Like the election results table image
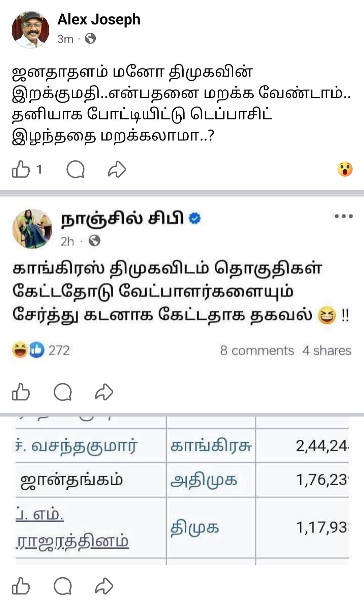The image size is (364, 604). [21, 585]
